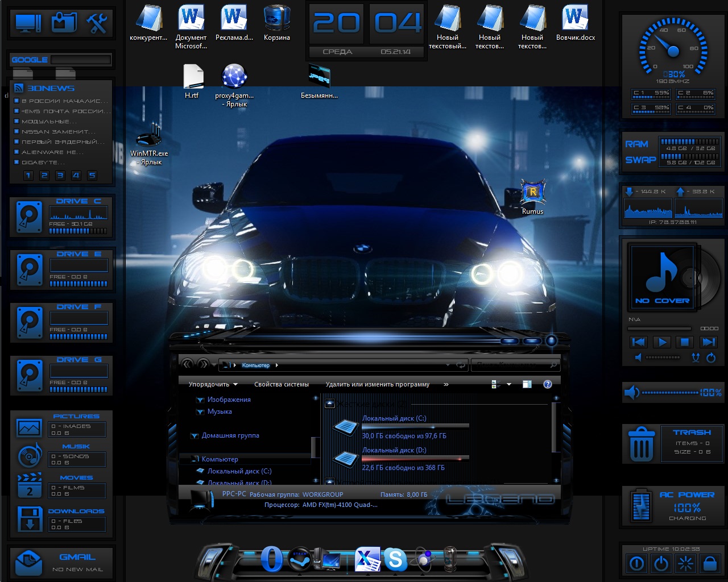Open the Rumus desktop shortcut
The width and height of the screenshot is (728, 582).
(x=532, y=193)
